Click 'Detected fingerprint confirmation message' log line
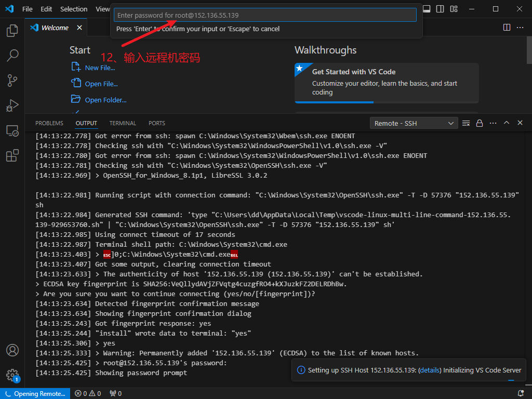This screenshot has width=532, height=399. [x=147, y=303]
